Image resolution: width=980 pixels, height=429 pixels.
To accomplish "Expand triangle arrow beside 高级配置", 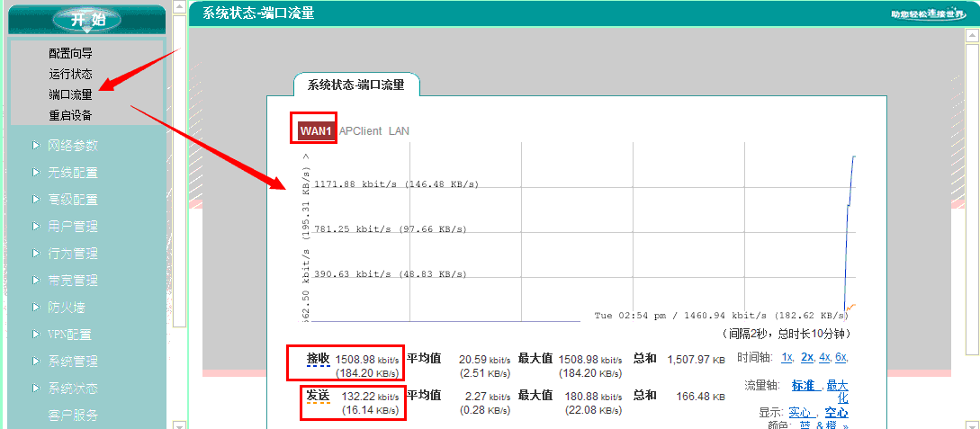I will pyautogui.click(x=36, y=199).
